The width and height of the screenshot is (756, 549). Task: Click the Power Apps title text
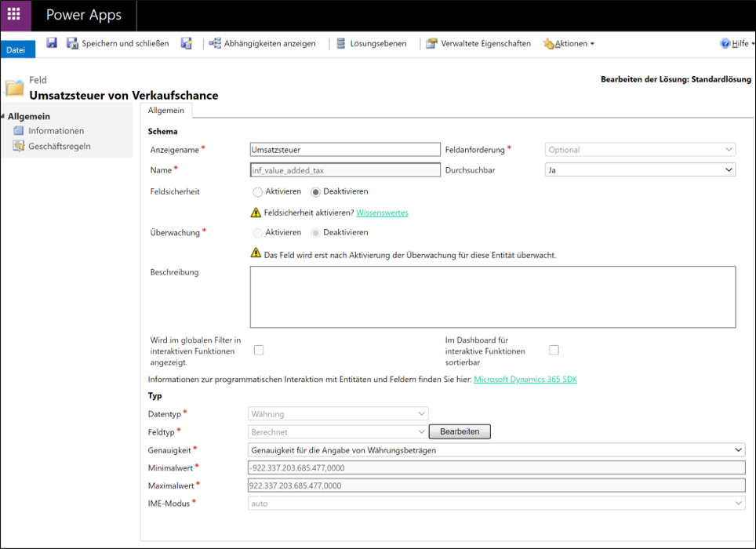coord(84,15)
